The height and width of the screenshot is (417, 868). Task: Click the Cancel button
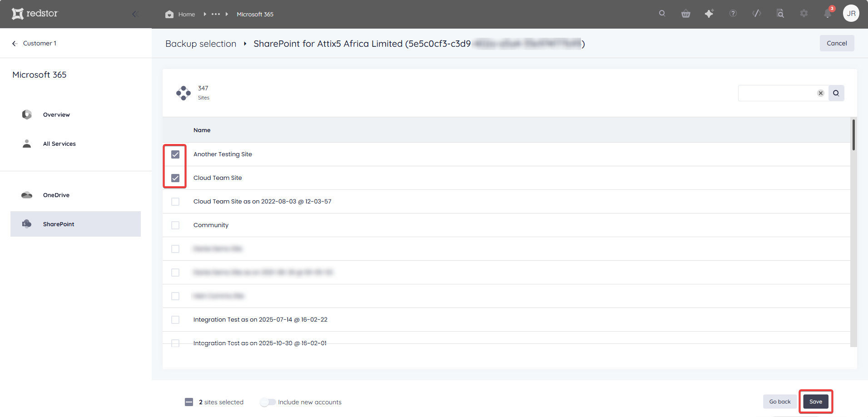click(x=837, y=43)
